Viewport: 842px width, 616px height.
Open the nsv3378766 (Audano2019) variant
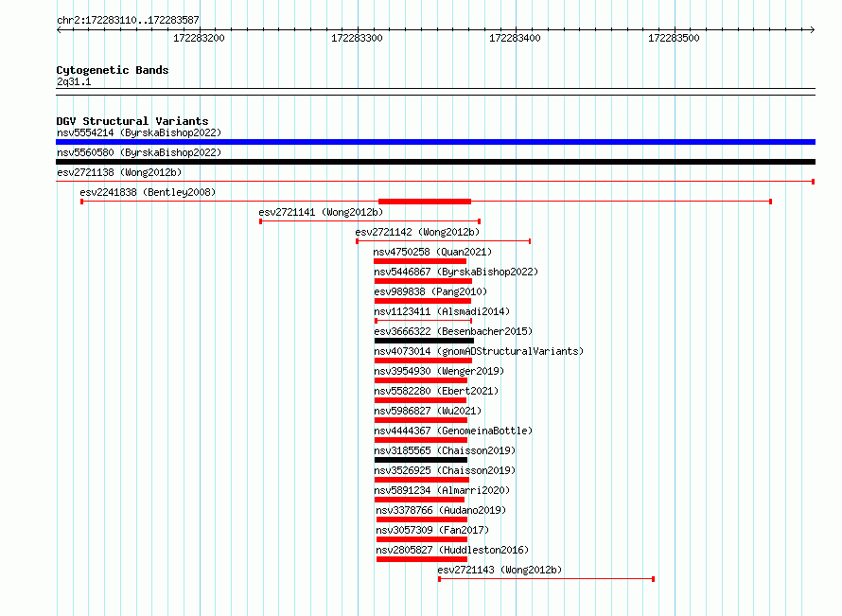[441, 510]
